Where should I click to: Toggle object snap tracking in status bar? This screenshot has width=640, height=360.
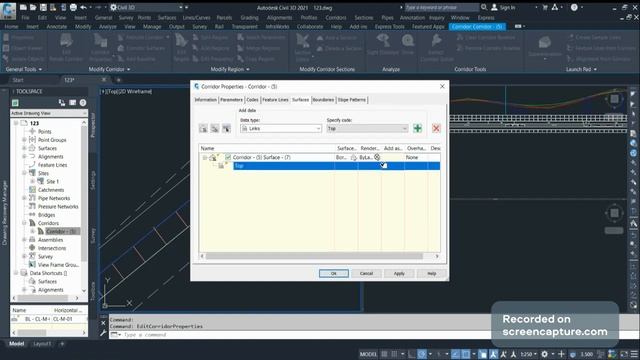455,354
